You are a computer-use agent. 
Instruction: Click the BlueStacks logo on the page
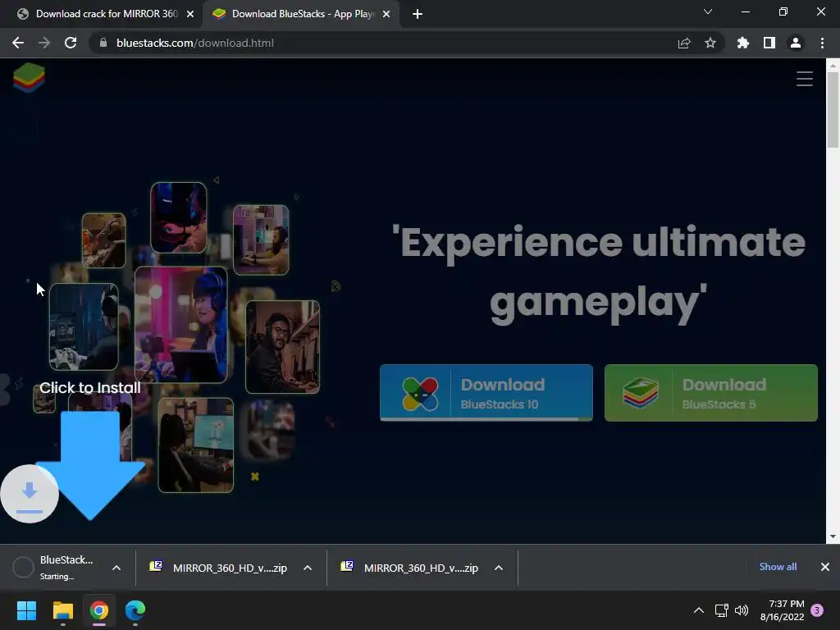pyautogui.click(x=29, y=78)
